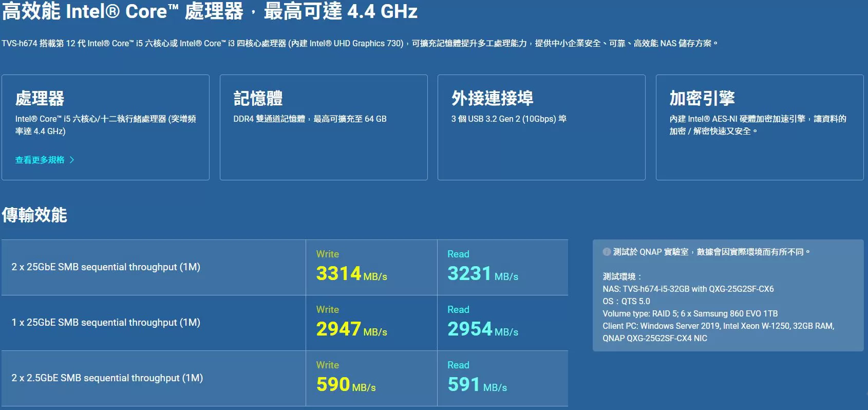The height and width of the screenshot is (410, 868).
Task: Click the 3314 MB/s write value
Action: 352,273
